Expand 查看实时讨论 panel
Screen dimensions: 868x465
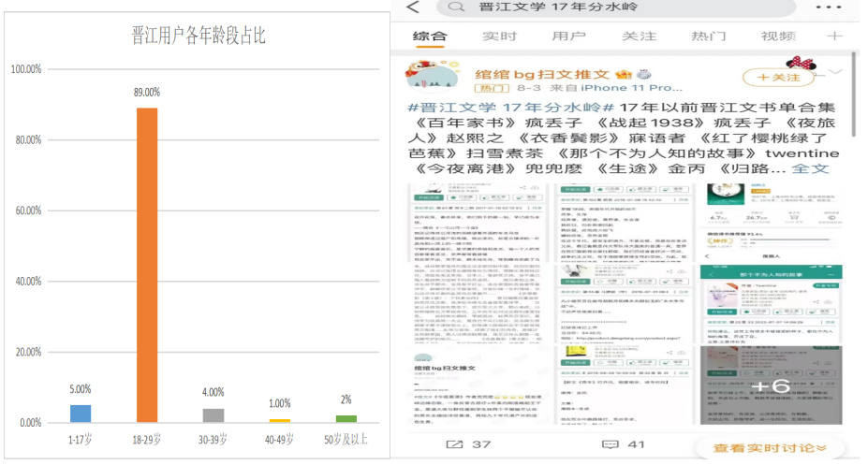point(770,447)
